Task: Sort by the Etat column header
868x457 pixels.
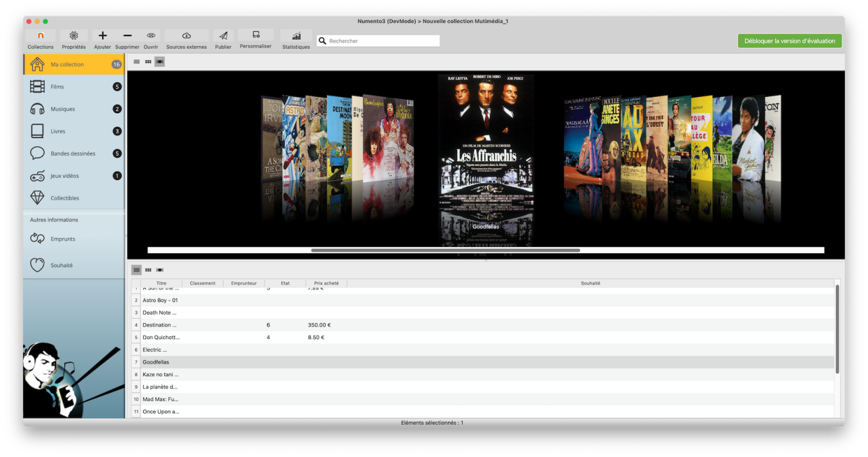Action: 285,283
